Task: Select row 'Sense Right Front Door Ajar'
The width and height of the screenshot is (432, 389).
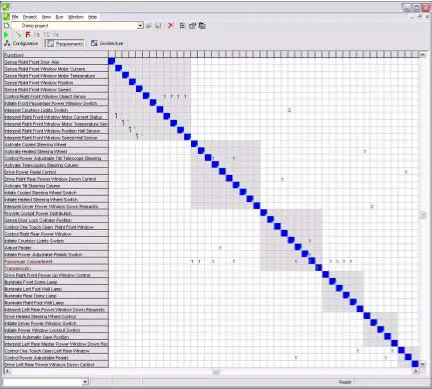Action: click(x=56, y=62)
